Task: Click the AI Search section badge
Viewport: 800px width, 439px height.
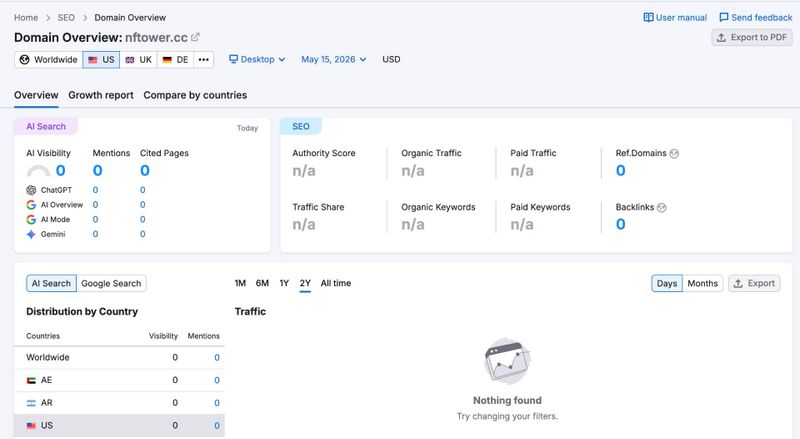Action: 46,127
